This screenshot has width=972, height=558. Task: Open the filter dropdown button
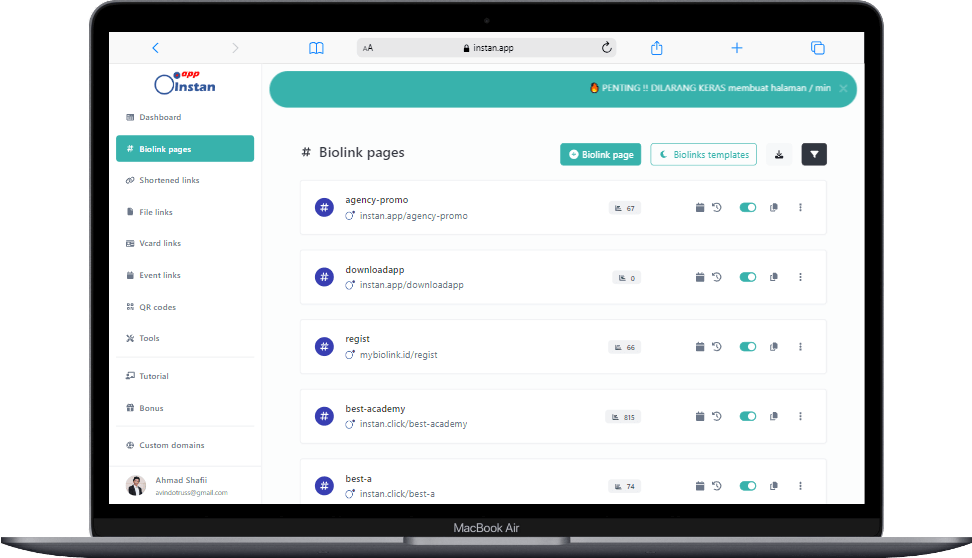coord(814,154)
